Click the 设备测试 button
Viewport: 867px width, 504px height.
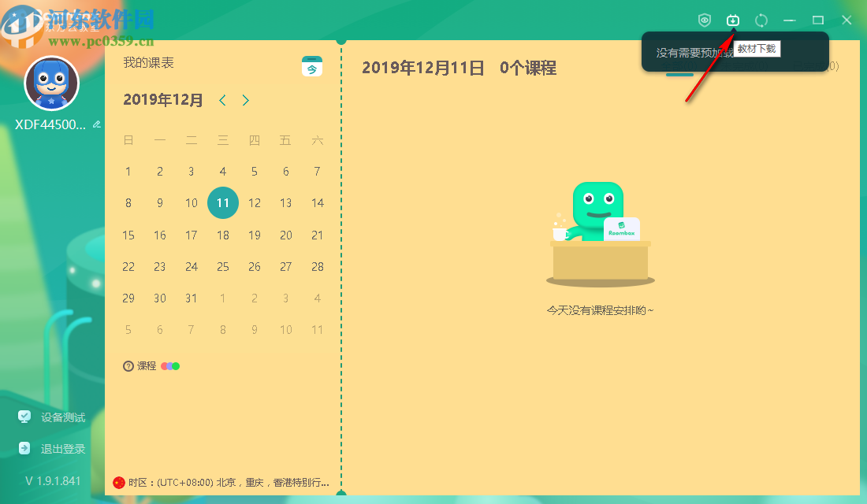(x=63, y=417)
